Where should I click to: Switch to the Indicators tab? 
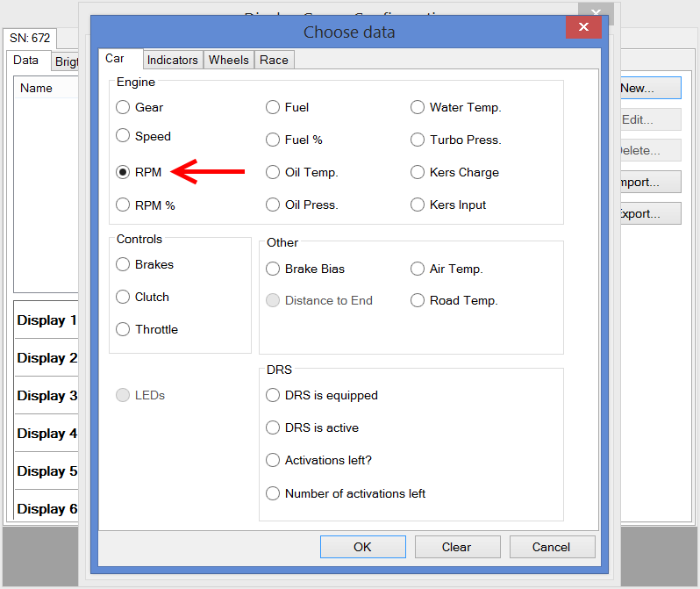[x=172, y=60]
